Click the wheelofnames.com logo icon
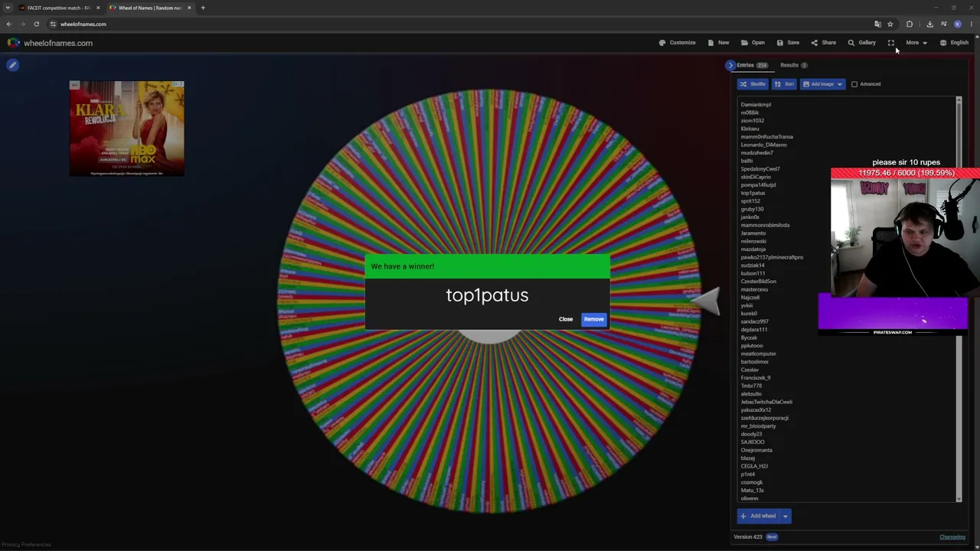Image resolution: width=980 pixels, height=551 pixels. click(x=13, y=43)
